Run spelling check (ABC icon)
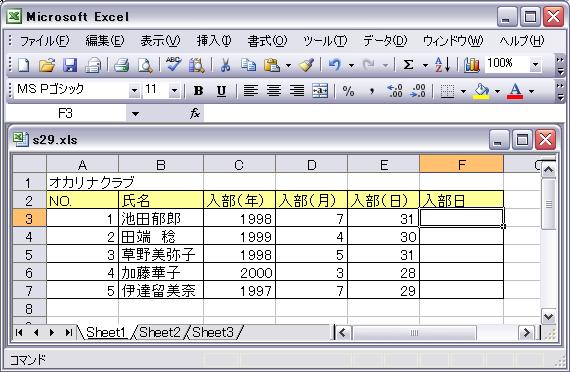 (173, 65)
